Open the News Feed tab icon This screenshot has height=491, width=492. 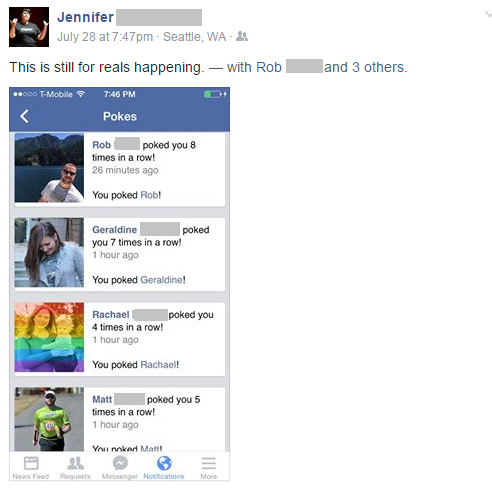(31, 463)
